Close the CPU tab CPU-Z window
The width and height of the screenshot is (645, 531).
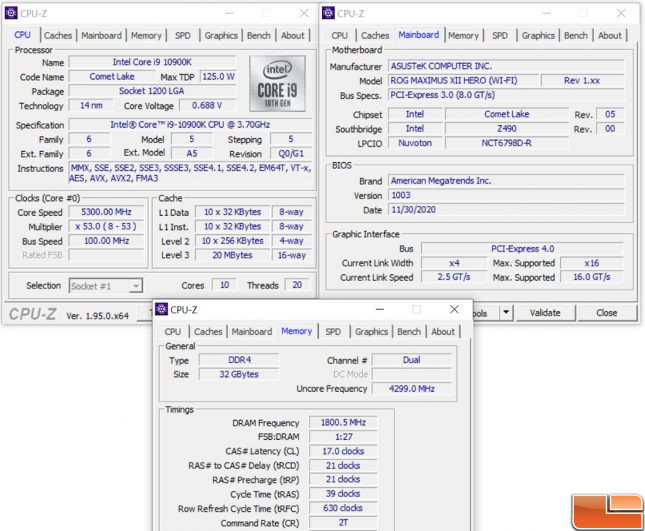click(304, 13)
